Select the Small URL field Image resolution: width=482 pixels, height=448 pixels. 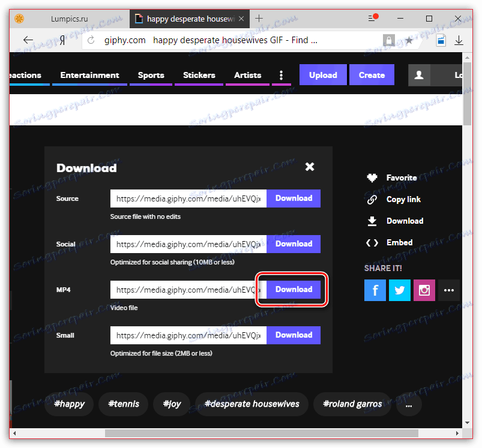tap(188, 335)
